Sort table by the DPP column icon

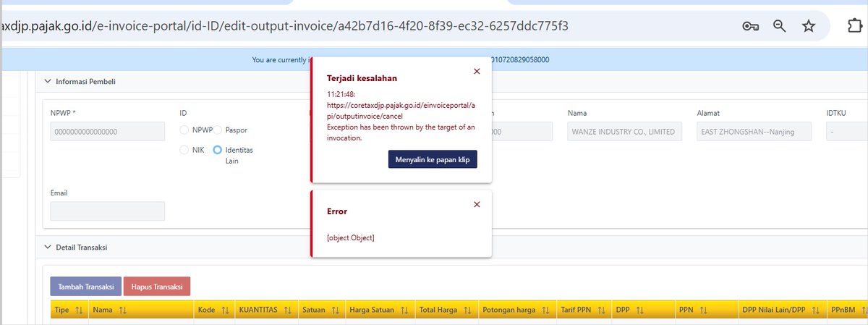coord(642,310)
